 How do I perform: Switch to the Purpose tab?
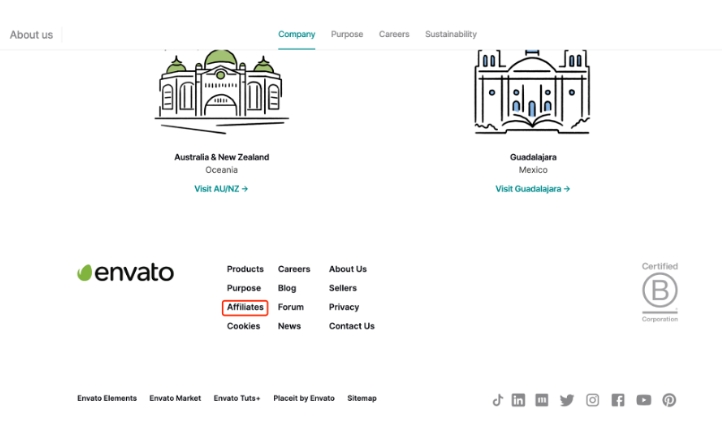[x=347, y=34]
